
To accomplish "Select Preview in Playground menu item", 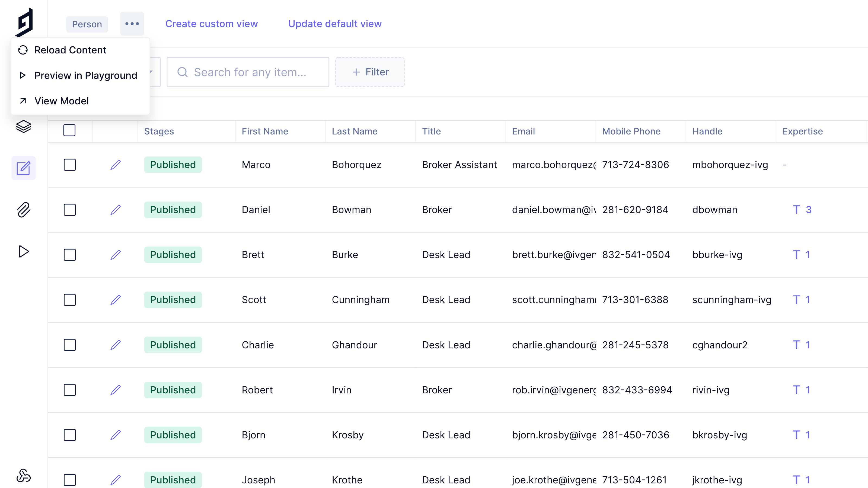I will pos(86,75).
